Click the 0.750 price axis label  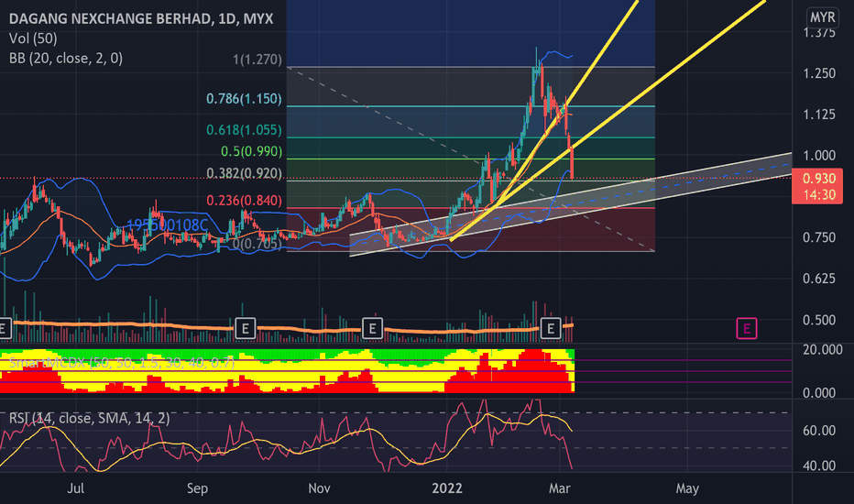click(818, 237)
